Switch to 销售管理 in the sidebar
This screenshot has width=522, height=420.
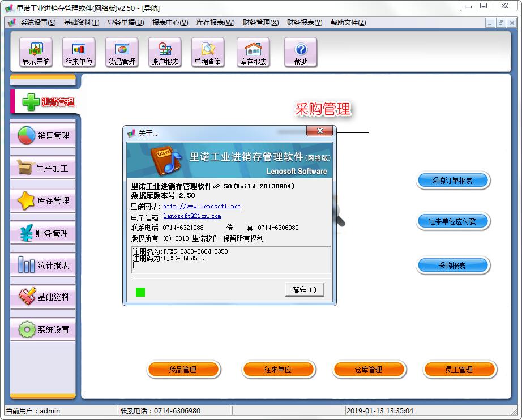[x=43, y=135]
